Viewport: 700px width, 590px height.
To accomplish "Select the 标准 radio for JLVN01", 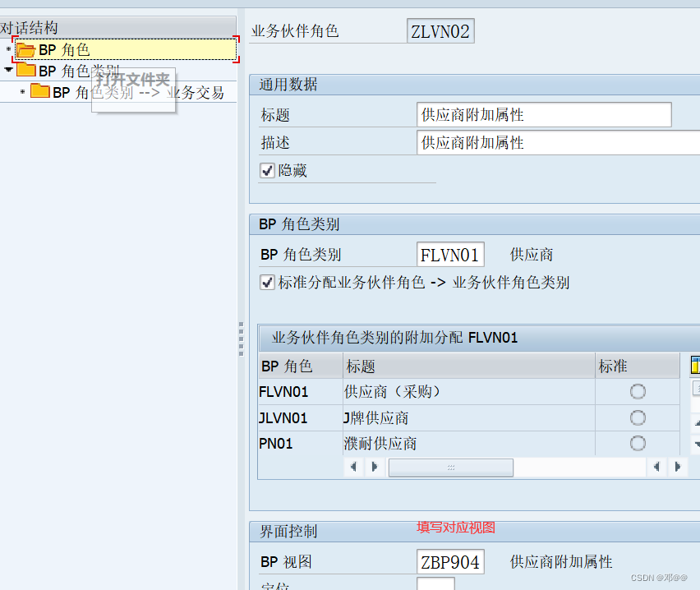I will click(638, 417).
